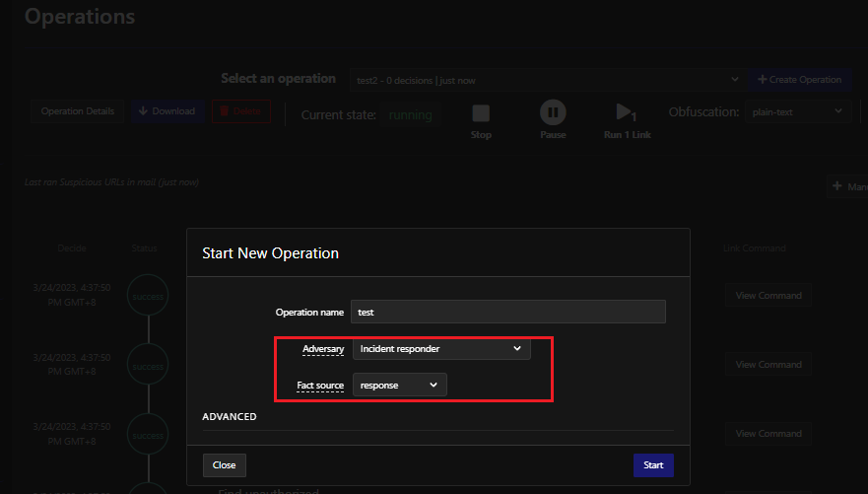Open the Adversary dropdown
868x494 pixels.
[441, 348]
